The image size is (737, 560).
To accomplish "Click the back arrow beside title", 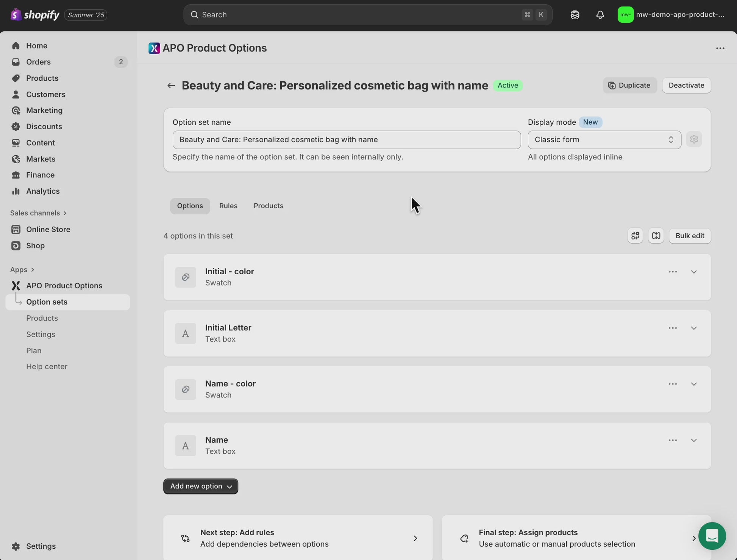I will coord(171,86).
